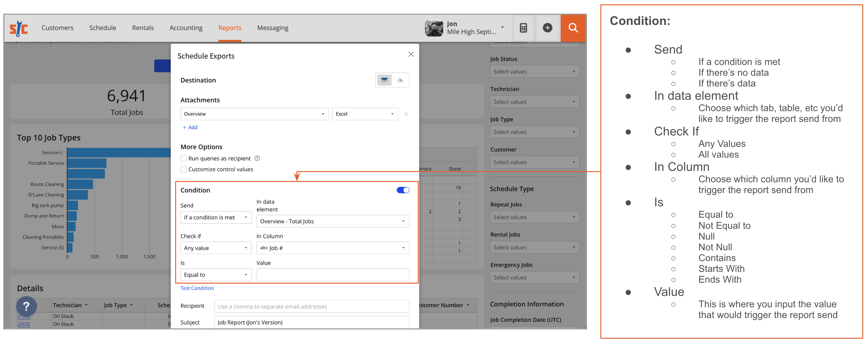Open the In data element dropdown
This screenshot has height=343, width=868.
(333, 221)
